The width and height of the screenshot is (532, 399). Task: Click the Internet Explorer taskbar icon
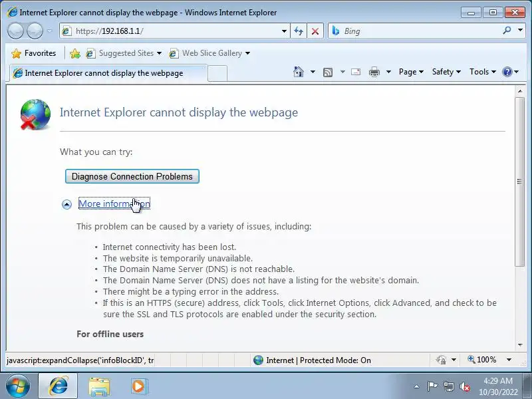(58, 386)
